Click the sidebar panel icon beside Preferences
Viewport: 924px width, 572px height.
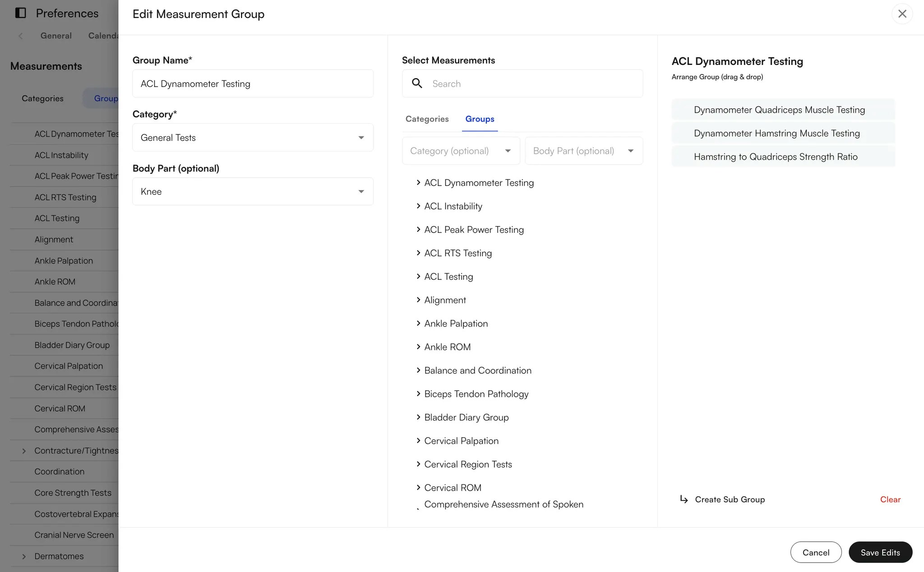(20, 13)
